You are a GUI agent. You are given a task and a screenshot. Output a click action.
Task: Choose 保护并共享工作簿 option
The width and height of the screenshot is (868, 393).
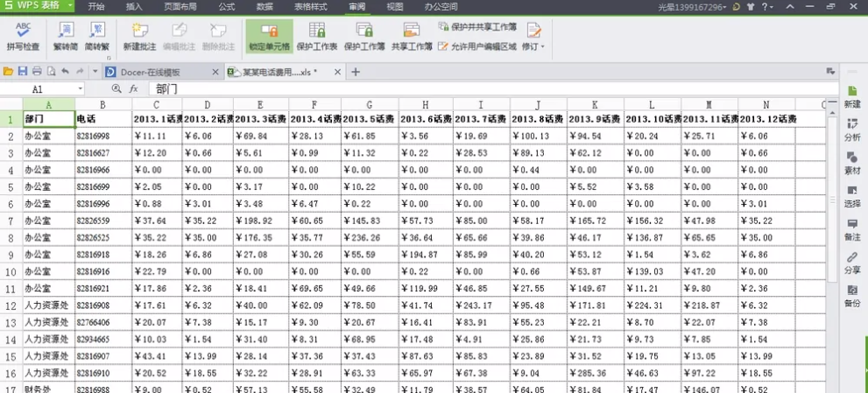click(477, 26)
